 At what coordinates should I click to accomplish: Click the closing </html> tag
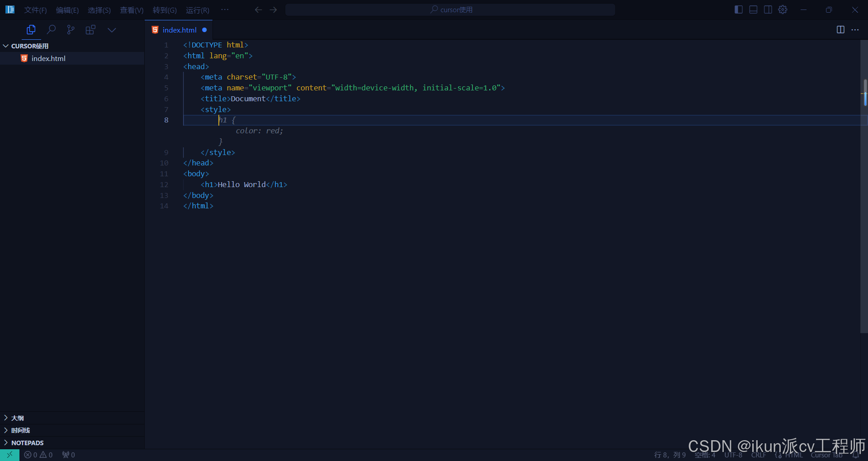tap(198, 206)
